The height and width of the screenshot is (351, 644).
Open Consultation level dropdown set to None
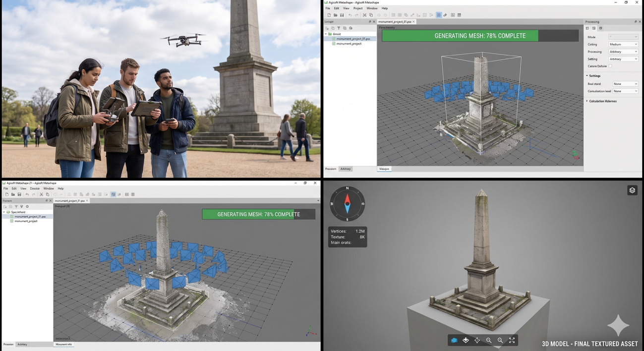click(625, 91)
